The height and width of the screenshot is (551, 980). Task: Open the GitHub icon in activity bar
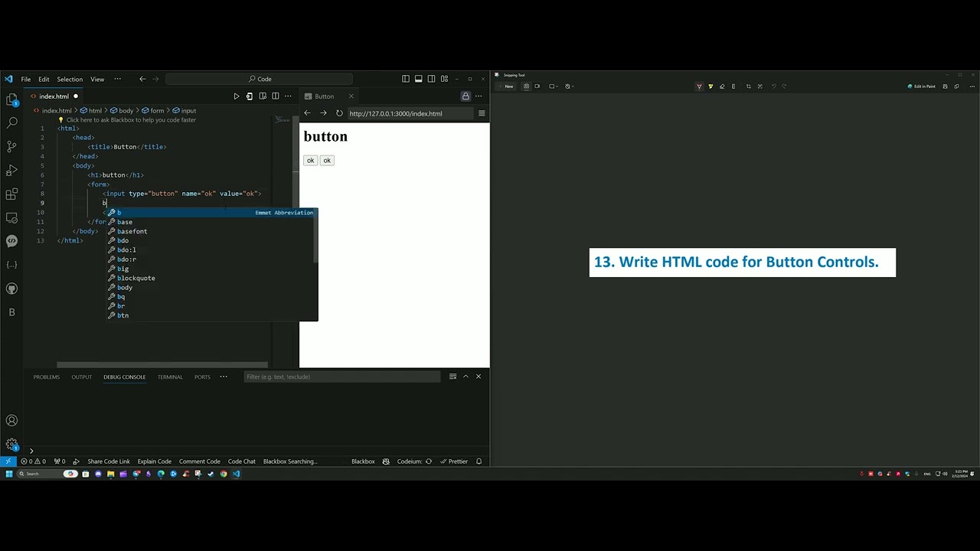[x=11, y=289]
